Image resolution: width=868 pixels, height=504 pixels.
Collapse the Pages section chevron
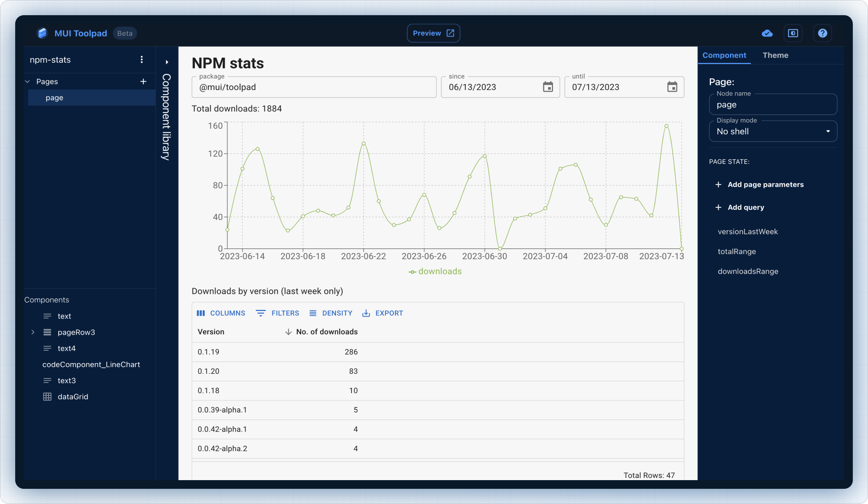coord(27,81)
